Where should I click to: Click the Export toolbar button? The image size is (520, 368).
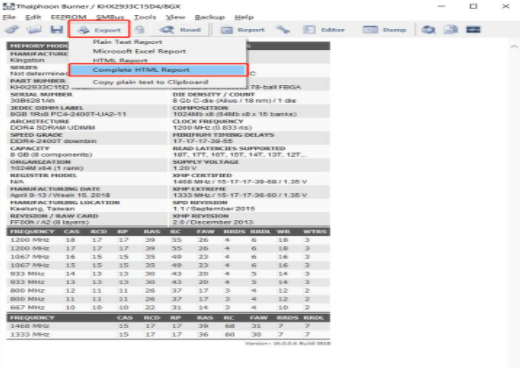99,30
